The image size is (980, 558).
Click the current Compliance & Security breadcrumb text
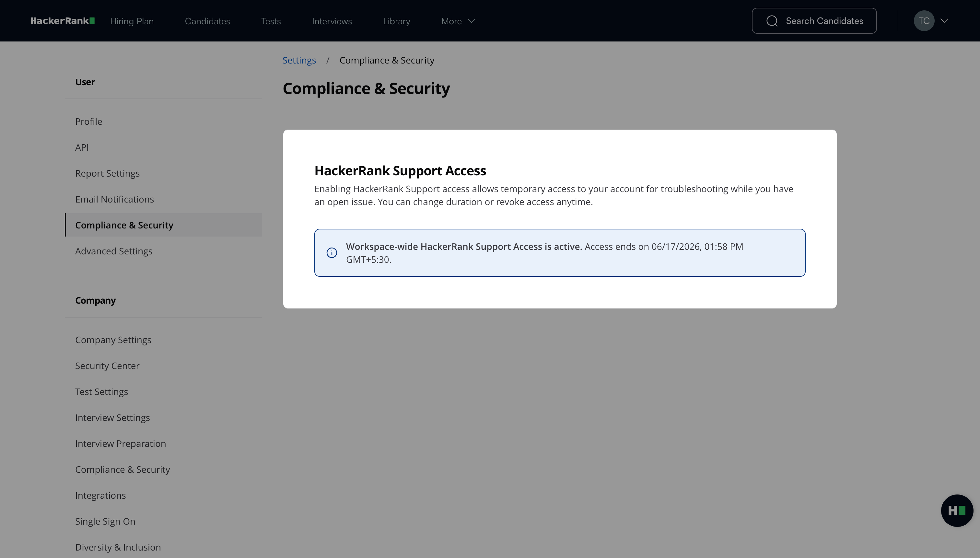tap(387, 60)
